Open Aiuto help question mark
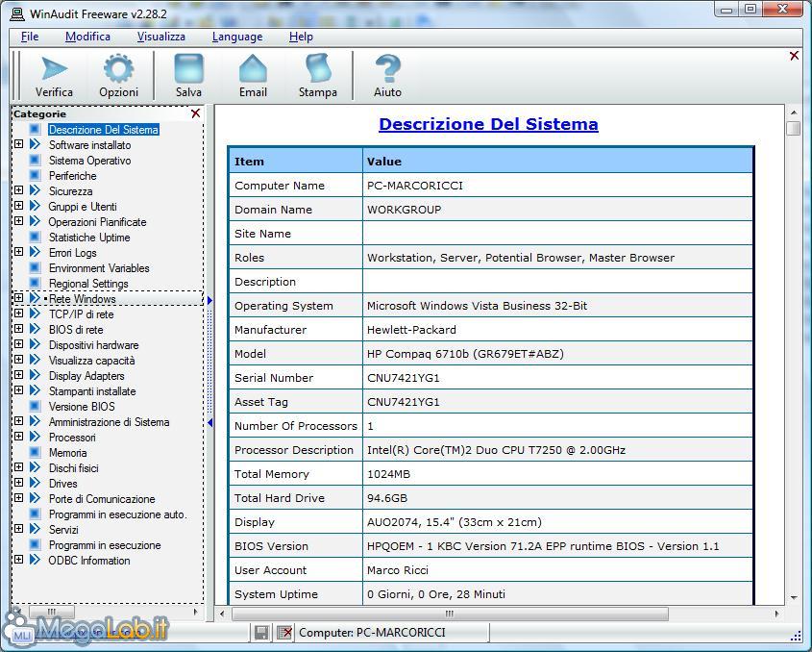 (x=387, y=76)
